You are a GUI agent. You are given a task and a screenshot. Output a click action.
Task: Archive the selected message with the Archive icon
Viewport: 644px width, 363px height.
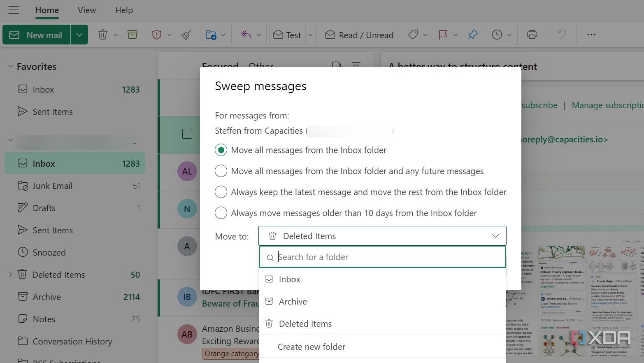point(132,35)
